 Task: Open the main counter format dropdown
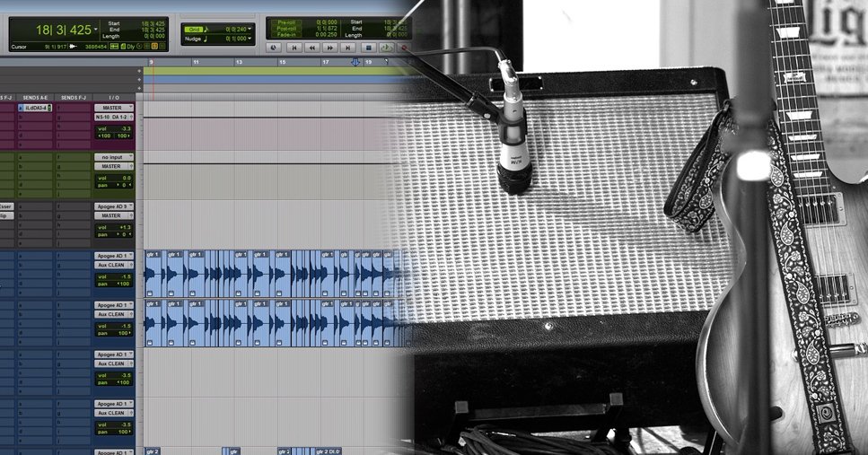[x=96, y=30]
